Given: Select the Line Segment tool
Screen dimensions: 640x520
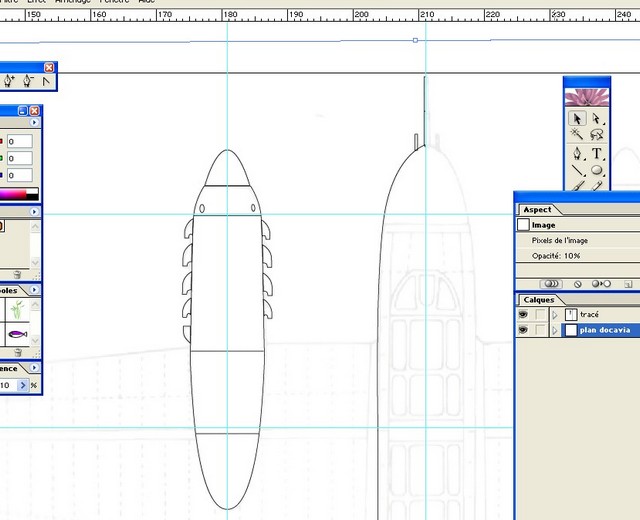Looking at the screenshot, I should 577,170.
